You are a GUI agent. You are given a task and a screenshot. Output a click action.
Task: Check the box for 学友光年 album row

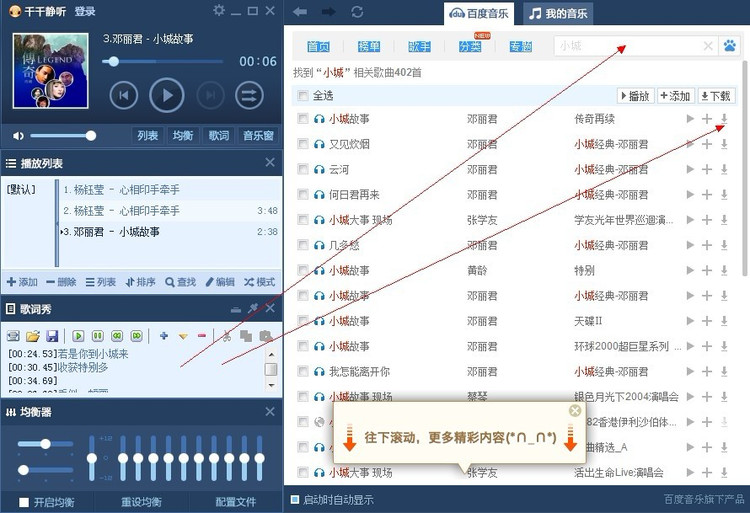302,219
